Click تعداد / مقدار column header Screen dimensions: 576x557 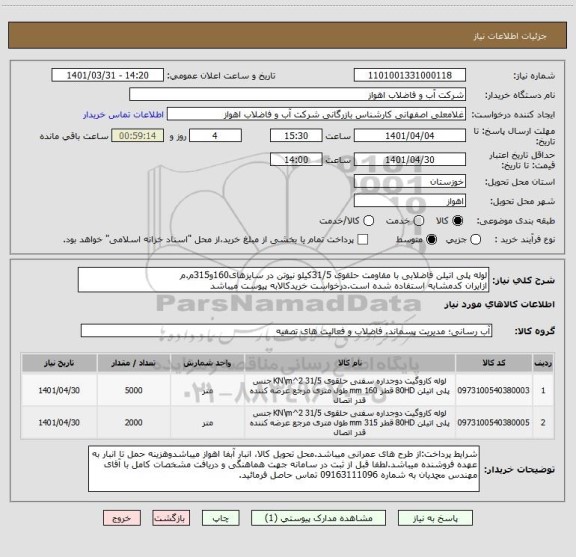click(x=134, y=363)
